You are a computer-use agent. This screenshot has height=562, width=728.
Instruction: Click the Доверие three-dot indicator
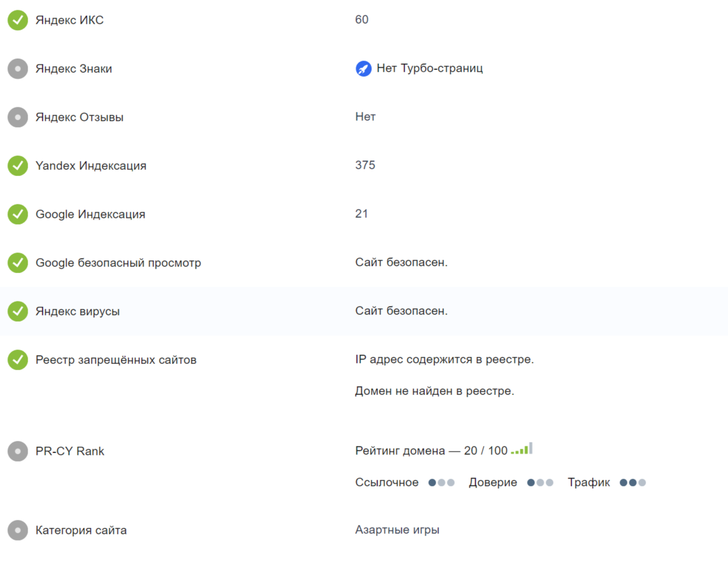point(540,482)
